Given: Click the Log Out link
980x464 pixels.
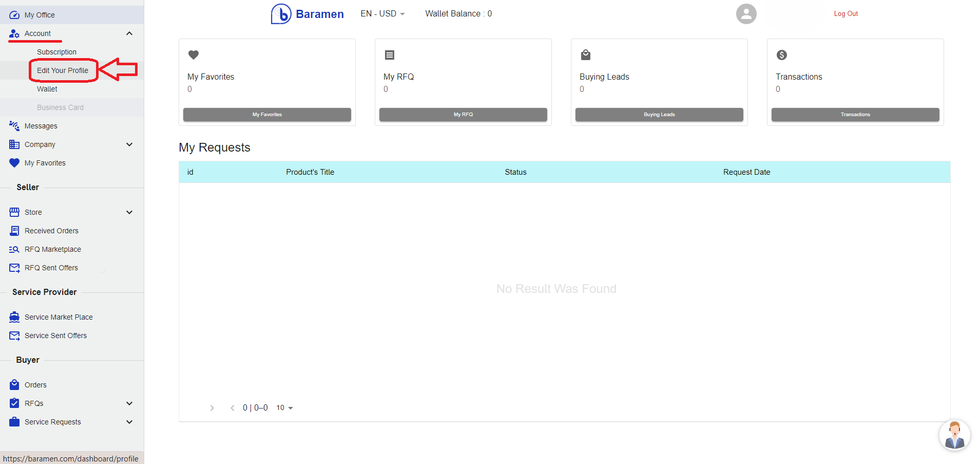Looking at the screenshot, I should 846,14.
